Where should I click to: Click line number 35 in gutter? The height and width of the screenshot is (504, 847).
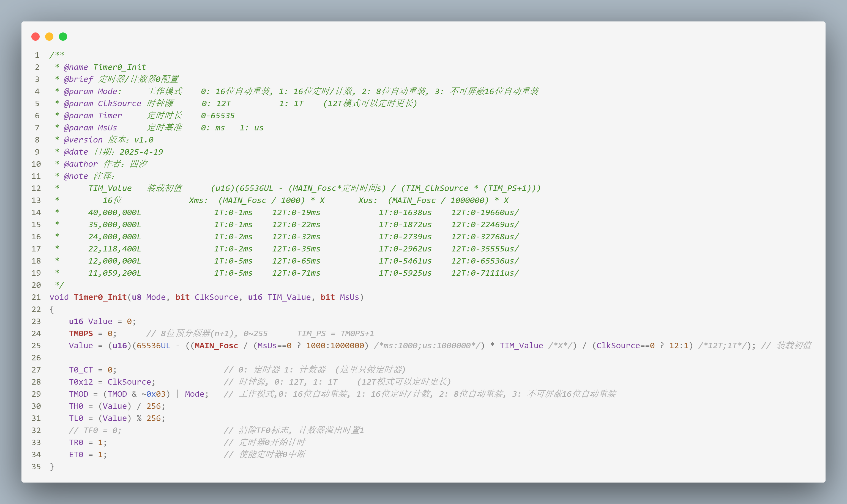(x=36, y=467)
